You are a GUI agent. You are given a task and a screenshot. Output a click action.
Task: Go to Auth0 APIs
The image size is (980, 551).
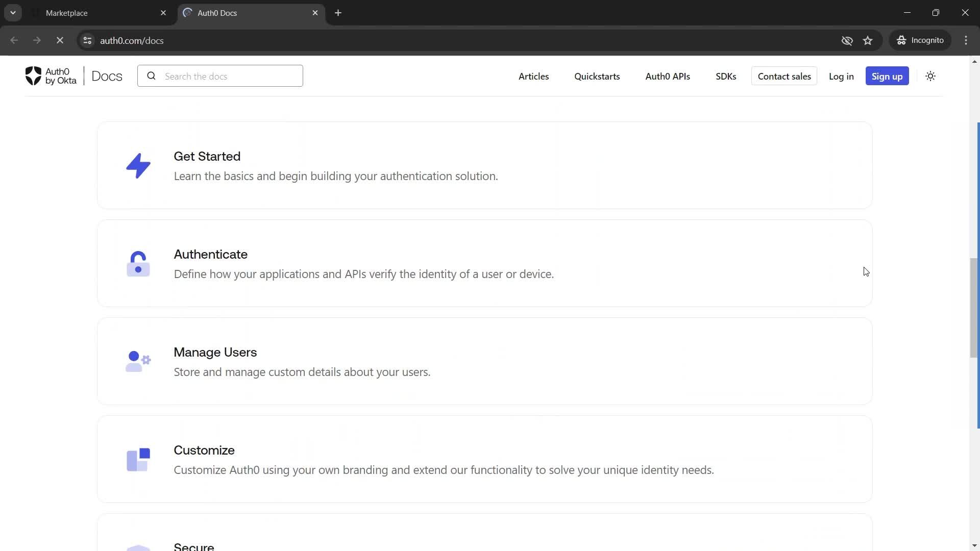coord(668,76)
